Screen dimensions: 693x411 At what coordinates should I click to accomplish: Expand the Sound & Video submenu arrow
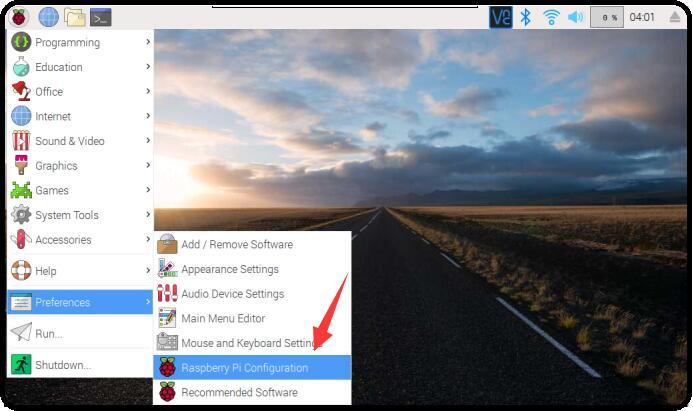(x=148, y=141)
